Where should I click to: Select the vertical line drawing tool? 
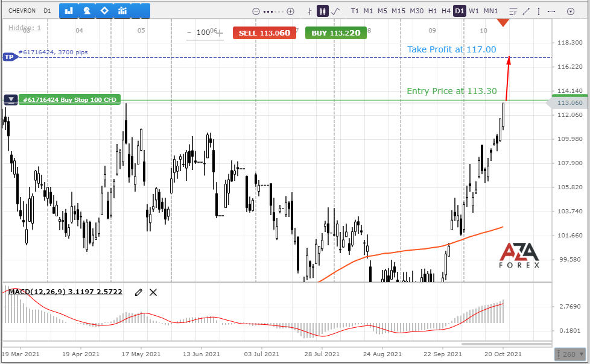pyautogui.click(x=539, y=11)
